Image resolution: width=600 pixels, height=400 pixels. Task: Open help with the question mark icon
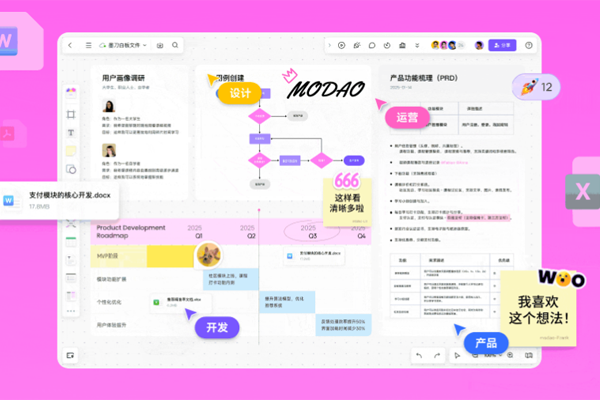click(528, 45)
